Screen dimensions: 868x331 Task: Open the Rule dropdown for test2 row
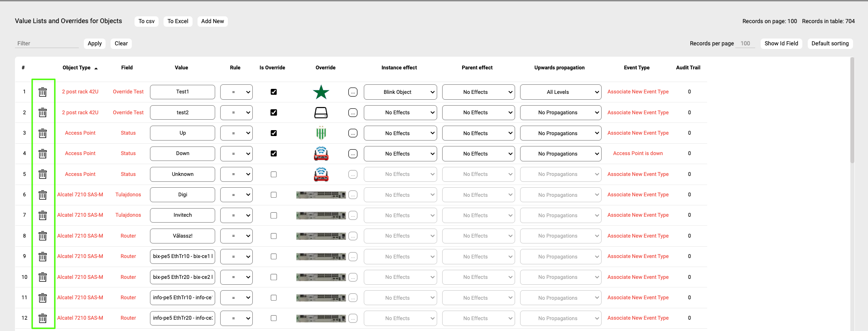click(x=236, y=112)
